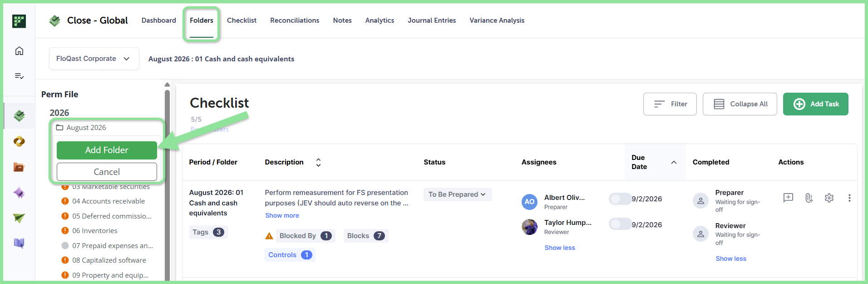Switch to the Folders tab
This screenshot has height=284, width=868.
(202, 20)
